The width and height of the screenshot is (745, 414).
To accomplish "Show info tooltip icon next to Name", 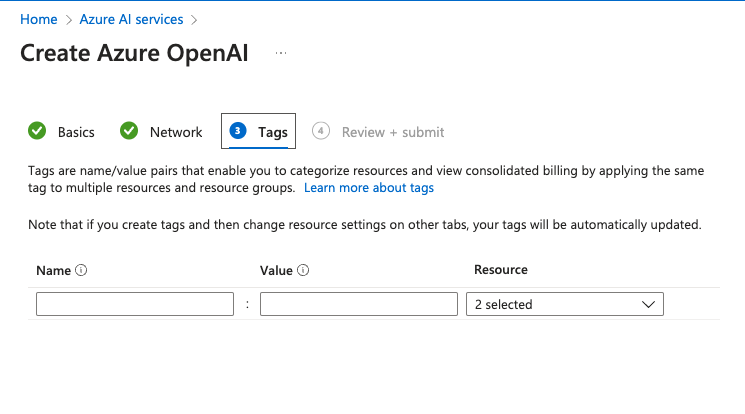I will [81, 270].
